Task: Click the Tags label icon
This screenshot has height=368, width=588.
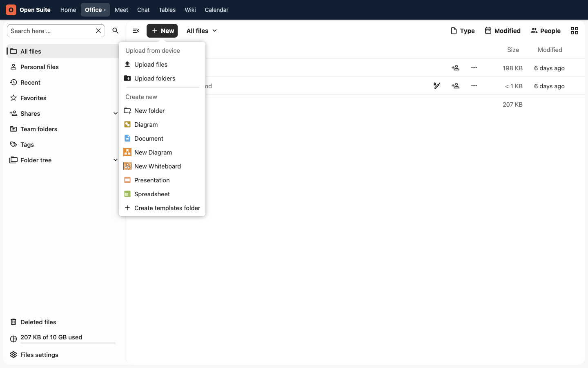Action: 13,145
